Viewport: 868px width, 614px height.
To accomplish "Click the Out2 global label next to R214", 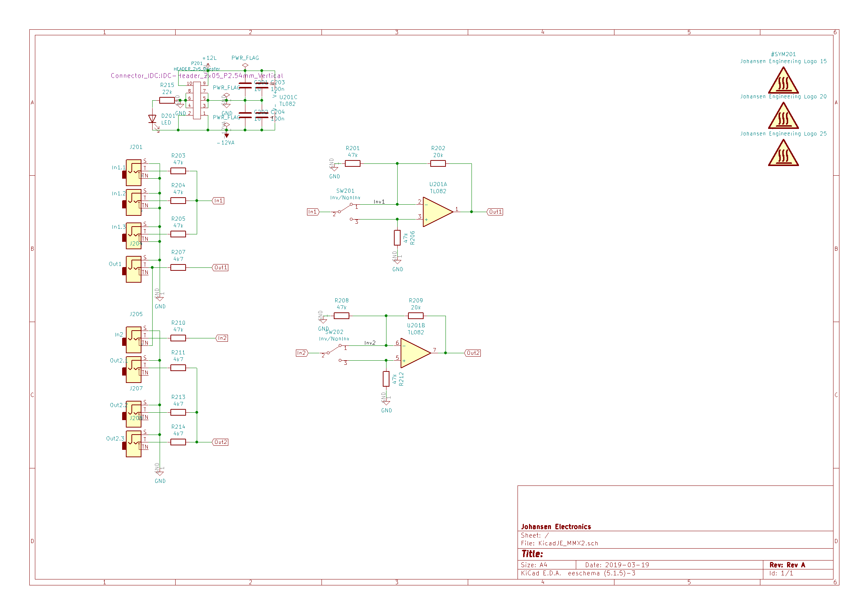I will coord(221,442).
